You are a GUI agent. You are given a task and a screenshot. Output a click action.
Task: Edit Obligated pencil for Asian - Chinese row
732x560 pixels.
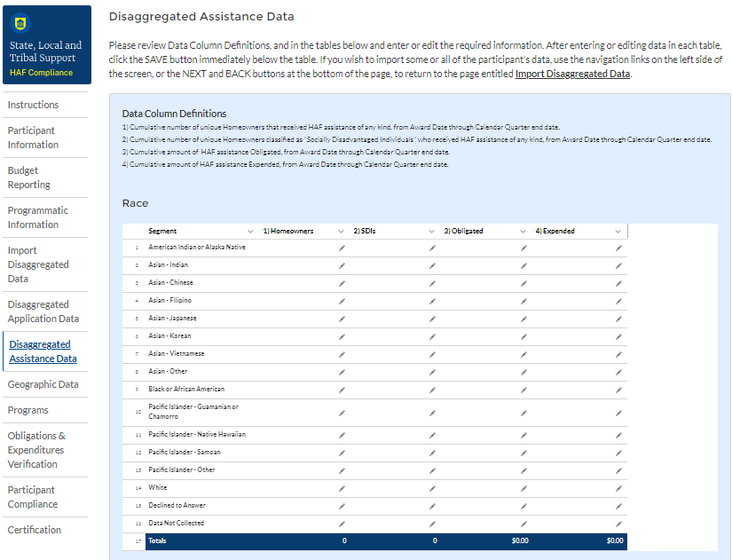click(523, 283)
